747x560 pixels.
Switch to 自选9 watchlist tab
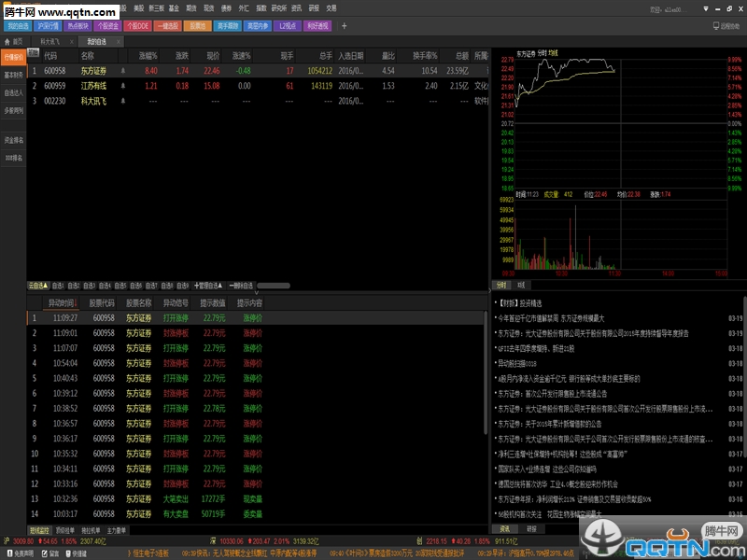click(x=183, y=286)
